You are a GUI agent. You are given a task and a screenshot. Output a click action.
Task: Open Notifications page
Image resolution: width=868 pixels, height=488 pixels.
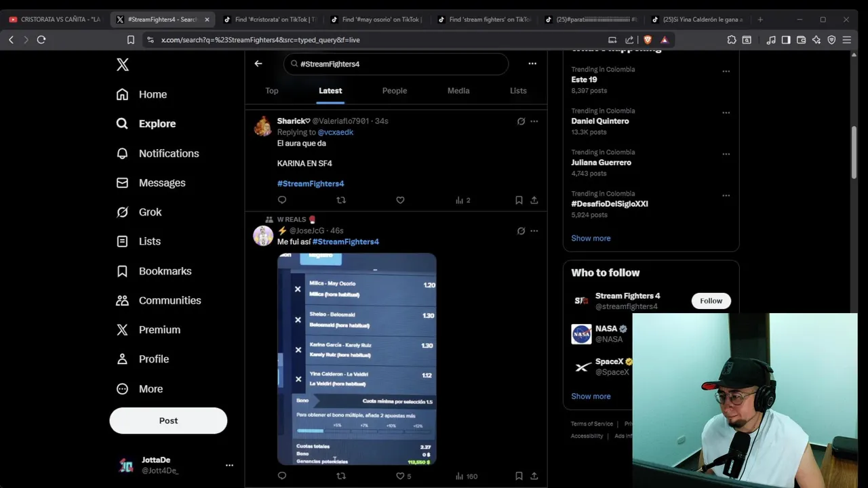click(157, 153)
